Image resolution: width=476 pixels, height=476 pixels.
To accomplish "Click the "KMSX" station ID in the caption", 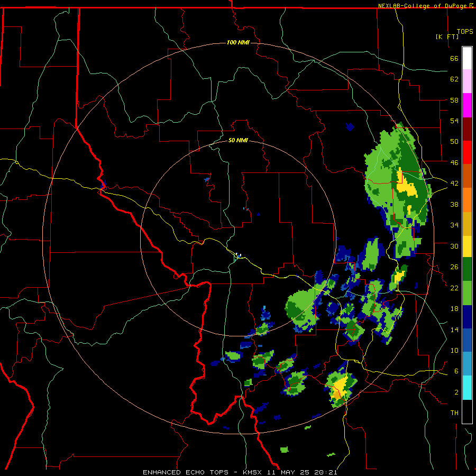I will point(252,472).
